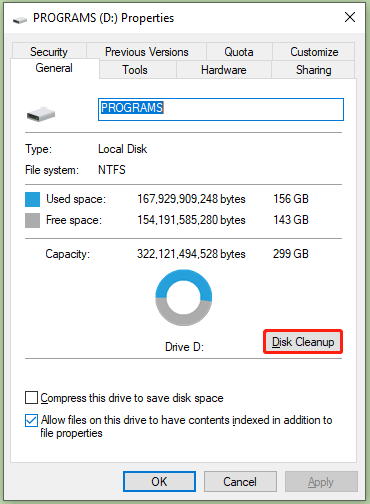Open the Quota tab
370x504 pixels.
click(239, 51)
